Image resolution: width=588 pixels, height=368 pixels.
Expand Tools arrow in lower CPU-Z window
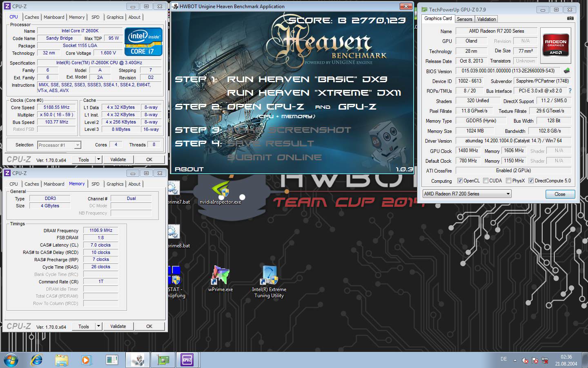(x=98, y=326)
